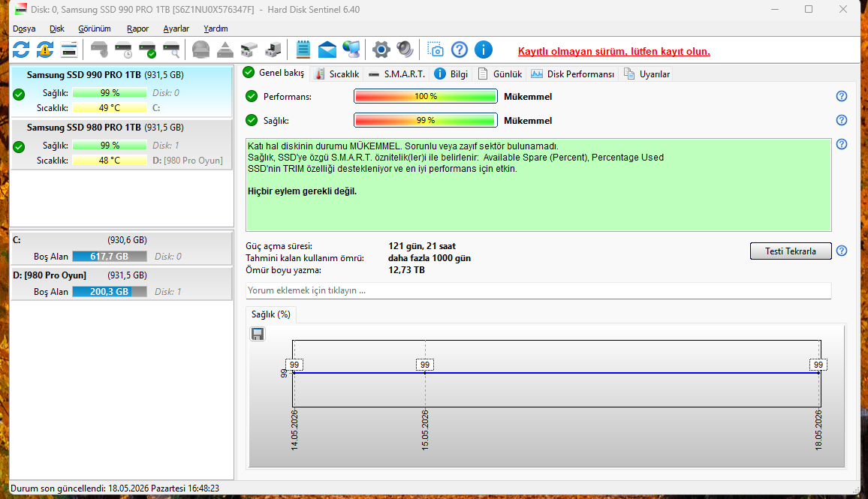
Task: Click the network drives toolbar icon
Action: pos(249,50)
